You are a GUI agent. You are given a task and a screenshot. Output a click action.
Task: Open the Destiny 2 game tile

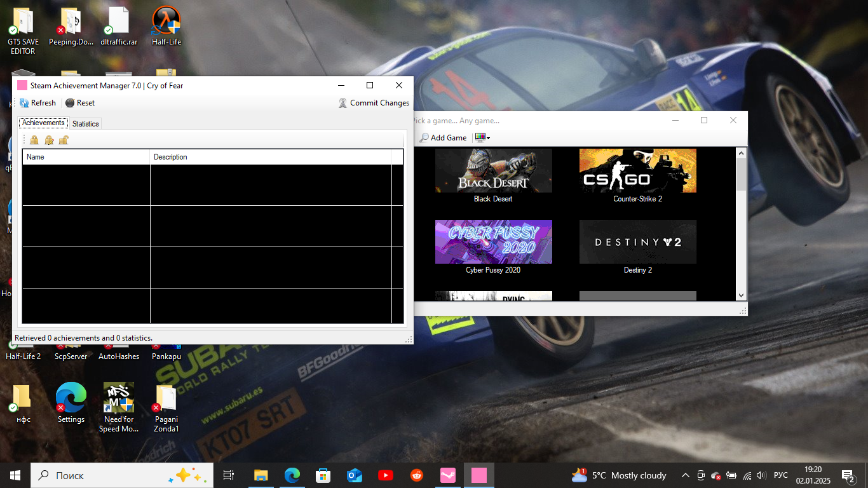click(x=637, y=242)
